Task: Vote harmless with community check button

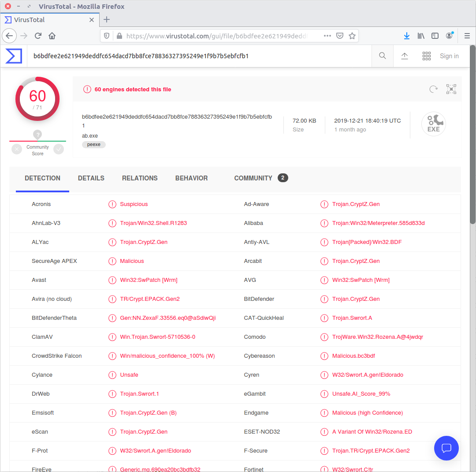Action: (59, 150)
